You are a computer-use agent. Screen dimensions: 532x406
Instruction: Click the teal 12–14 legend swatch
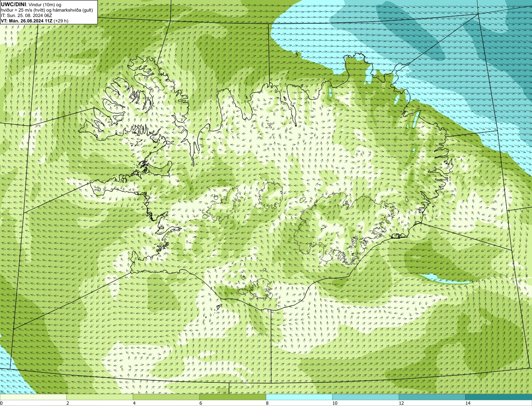click(x=432, y=397)
